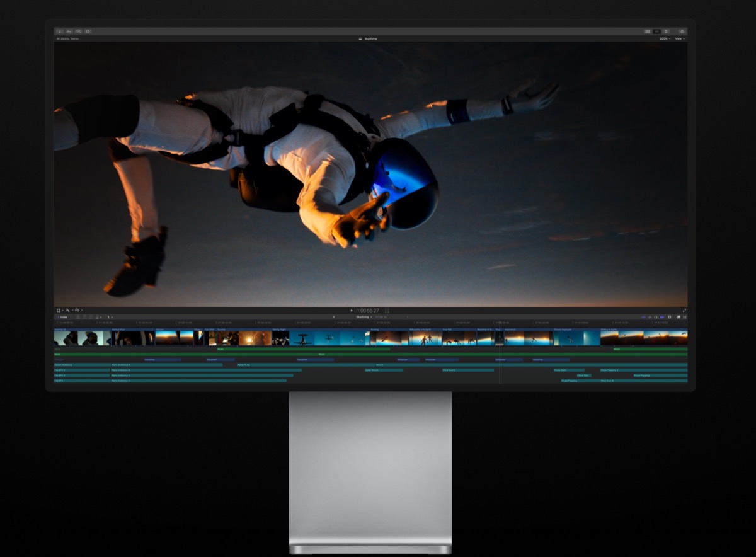Open the View options dropdown
The height and width of the screenshot is (557, 756).
click(679, 39)
